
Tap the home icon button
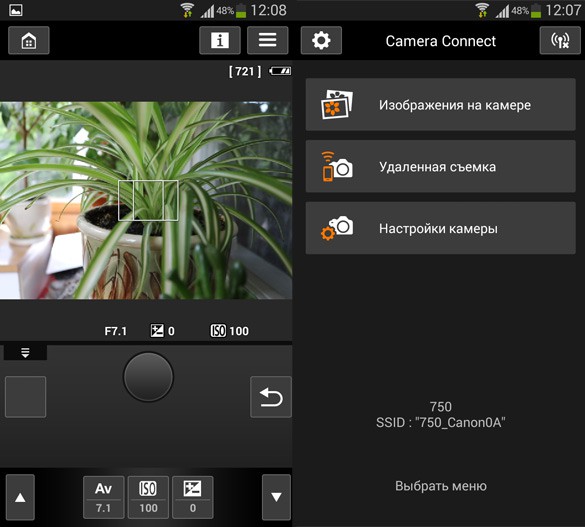click(x=29, y=40)
